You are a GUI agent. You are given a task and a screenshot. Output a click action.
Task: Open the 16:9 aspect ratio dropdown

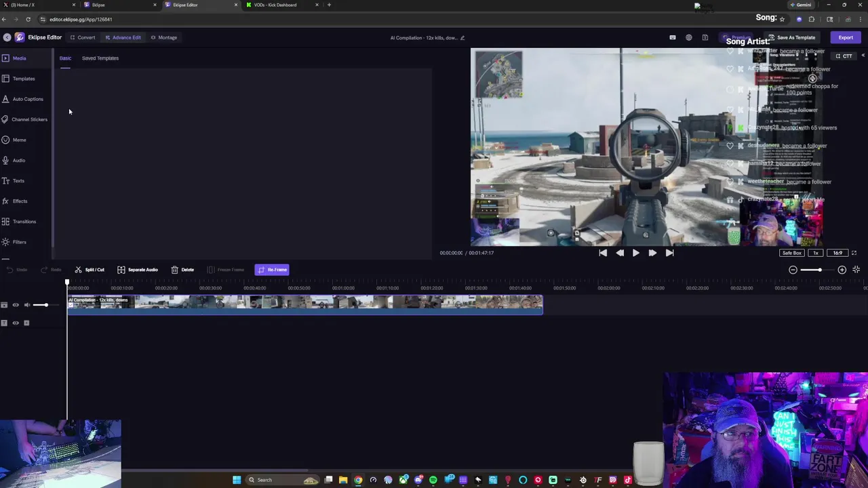838,253
